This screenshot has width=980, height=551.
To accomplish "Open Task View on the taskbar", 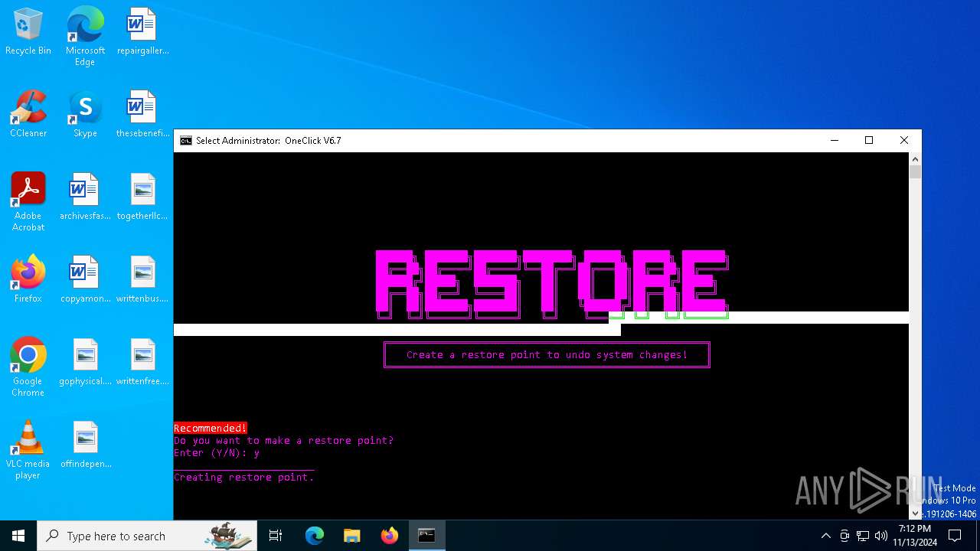I will pyautogui.click(x=276, y=536).
